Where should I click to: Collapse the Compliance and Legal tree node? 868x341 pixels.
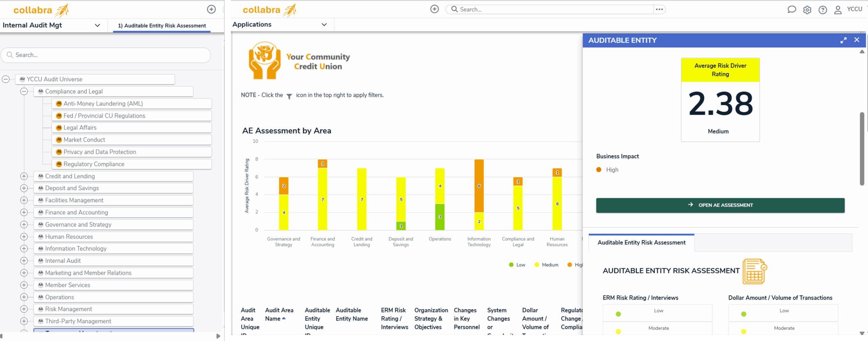(x=24, y=91)
